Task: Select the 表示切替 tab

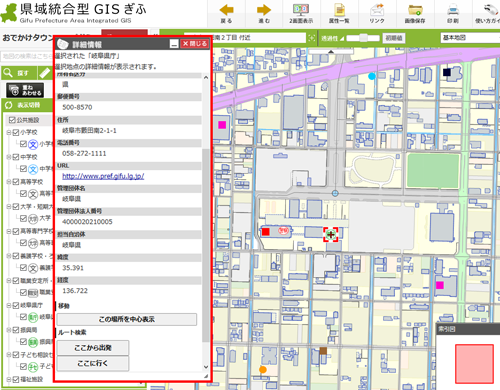Action: pos(27,105)
